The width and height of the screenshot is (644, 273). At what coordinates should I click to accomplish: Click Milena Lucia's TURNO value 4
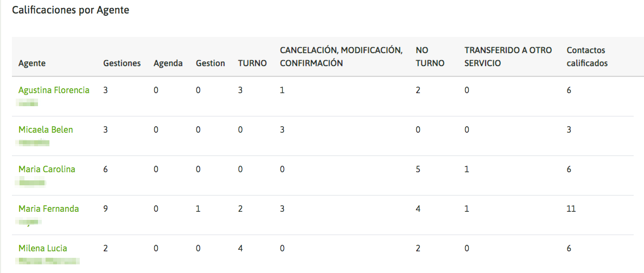240,249
